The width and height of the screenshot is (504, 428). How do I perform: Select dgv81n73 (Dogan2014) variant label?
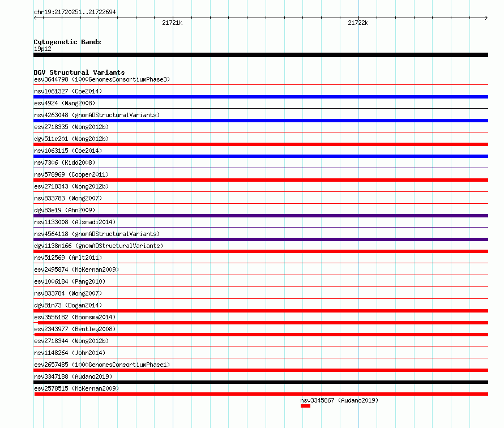pyautogui.click(x=68, y=305)
